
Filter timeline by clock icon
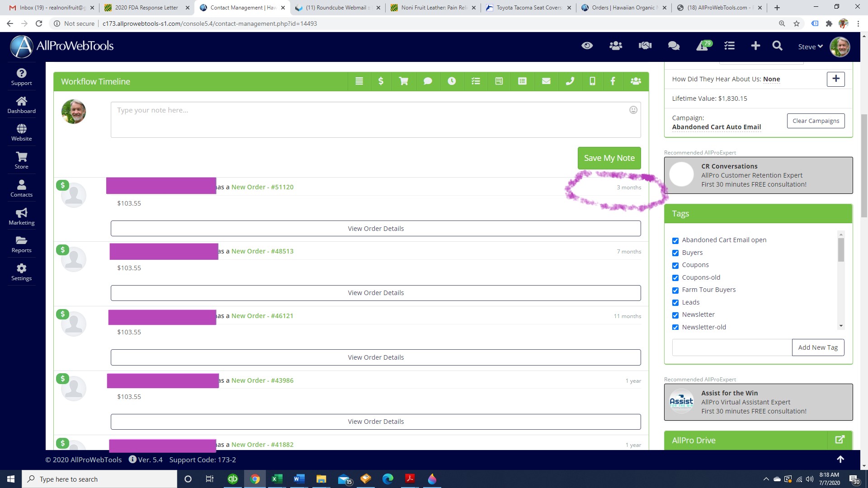coord(452,81)
